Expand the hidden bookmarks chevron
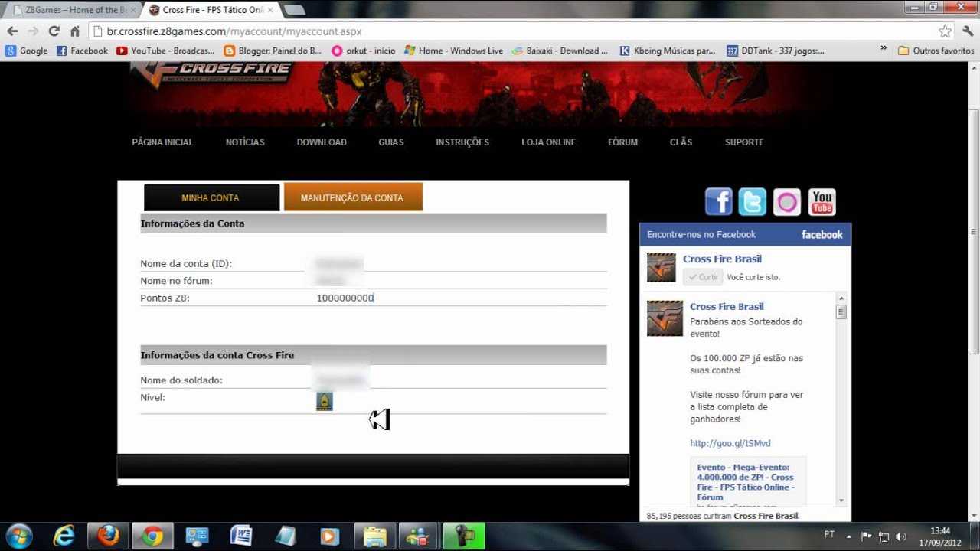 pyautogui.click(x=884, y=48)
